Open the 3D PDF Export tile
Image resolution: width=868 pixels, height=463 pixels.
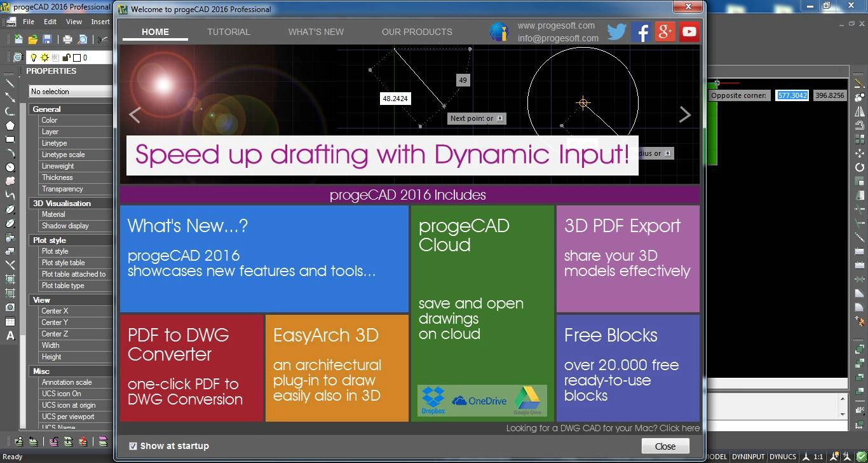[x=628, y=258]
